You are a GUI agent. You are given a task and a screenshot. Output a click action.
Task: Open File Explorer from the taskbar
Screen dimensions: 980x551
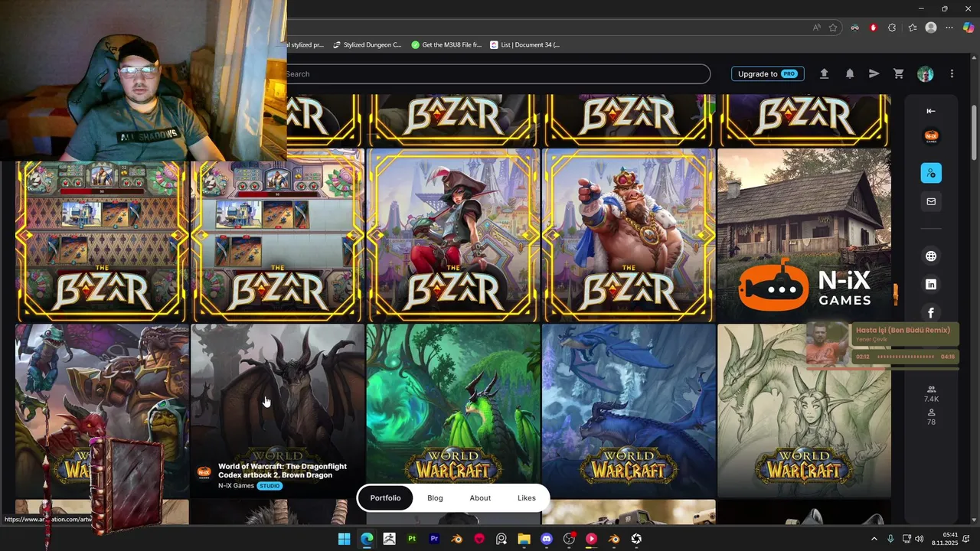tap(524, 539)
